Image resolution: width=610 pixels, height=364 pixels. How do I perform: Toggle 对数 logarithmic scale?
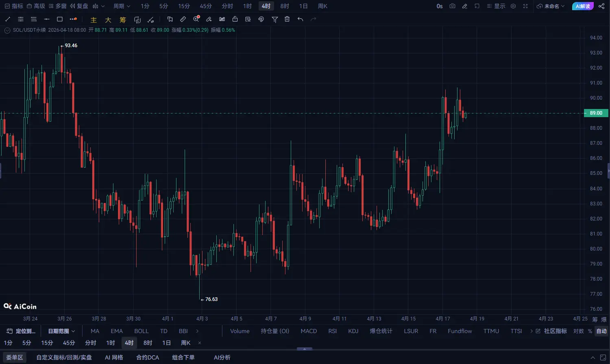pos(579,331)
